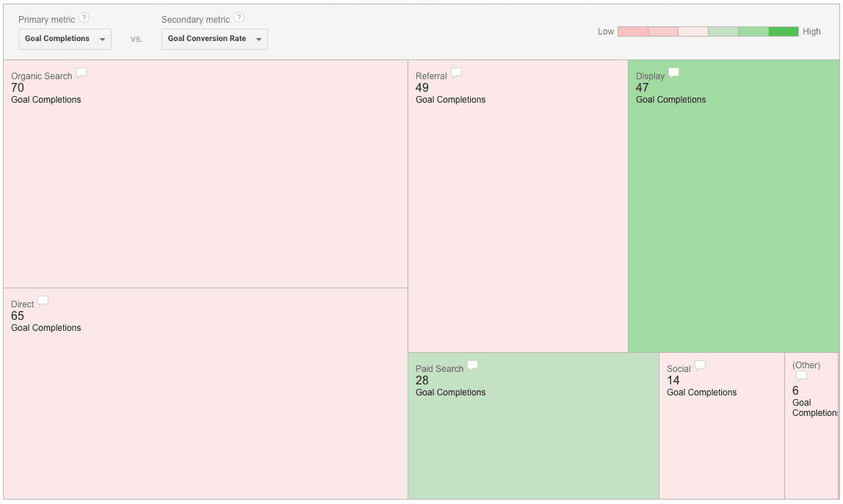Select the green Display treemap block
843x504 pixels.
click(734, 206)
